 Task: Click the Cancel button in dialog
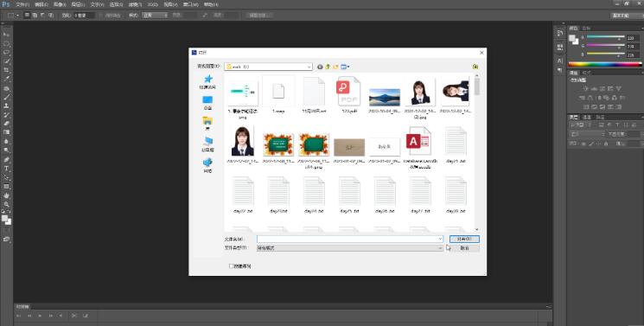(464, 248)
